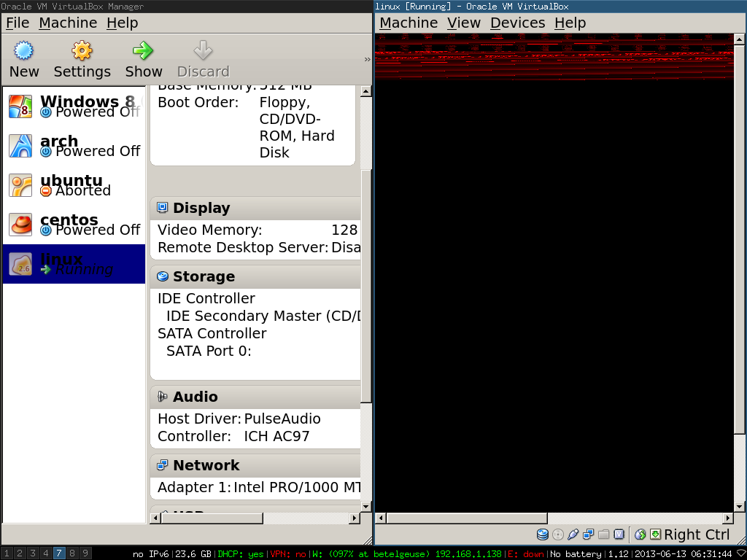Click the New virtual machine toolbar icon

23,50
